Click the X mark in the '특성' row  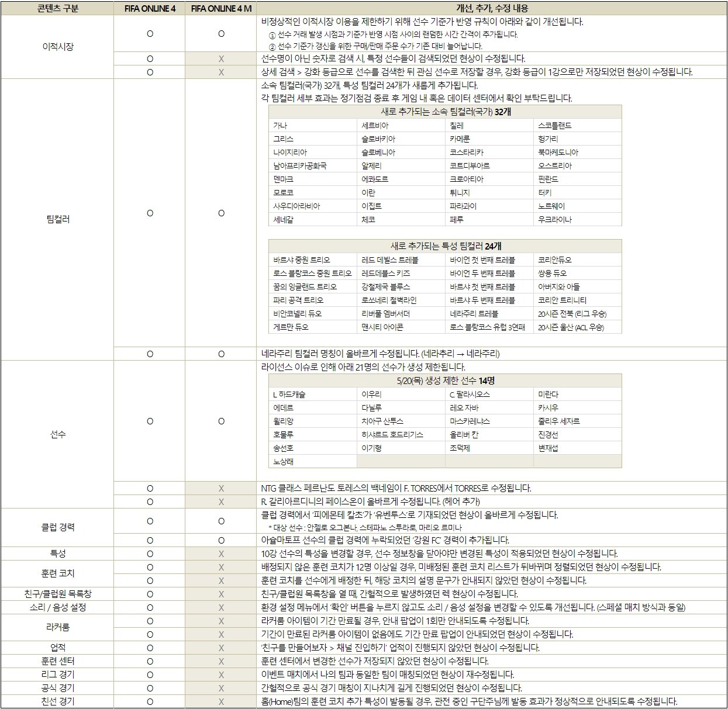(x=221, y=554)
